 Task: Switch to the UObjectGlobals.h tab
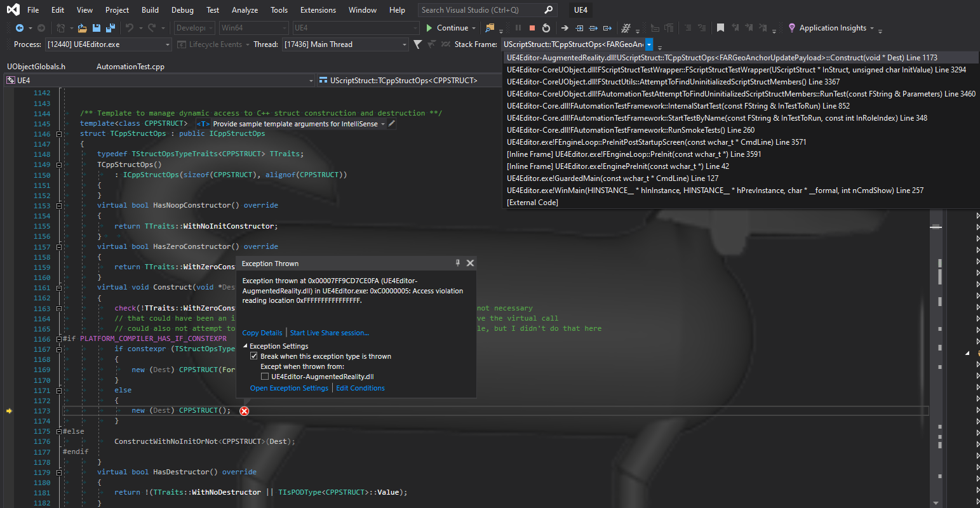[36, 66]
